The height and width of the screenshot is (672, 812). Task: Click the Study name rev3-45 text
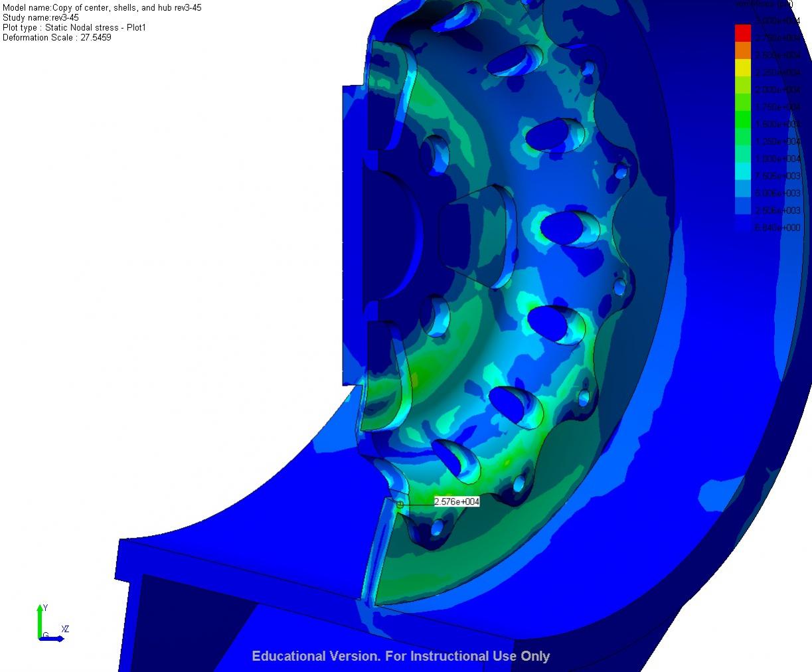click(x=41, y=18)
